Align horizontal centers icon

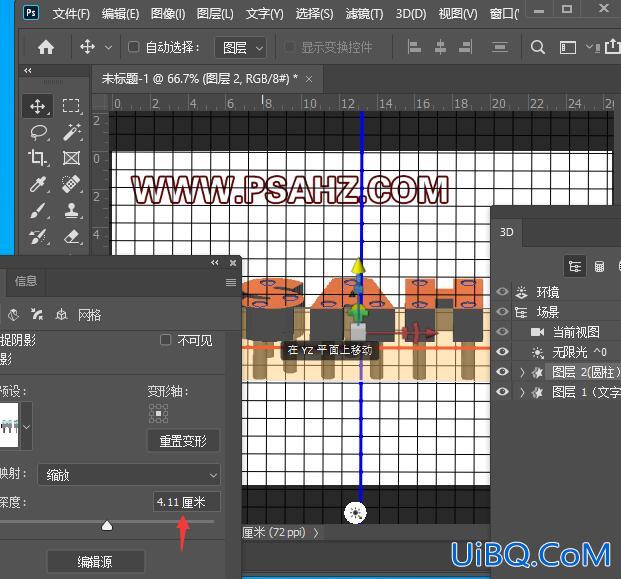(440, 47)
